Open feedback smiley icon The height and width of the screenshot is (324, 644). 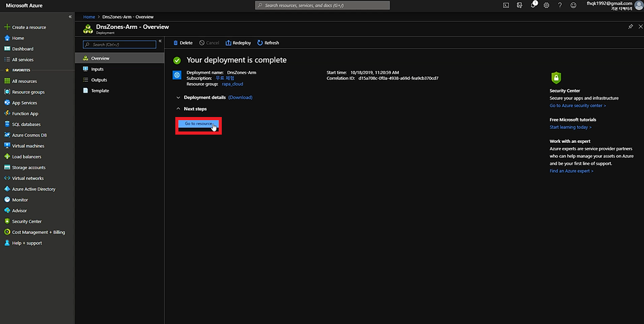pyautogui.click(x=574, y=5)
